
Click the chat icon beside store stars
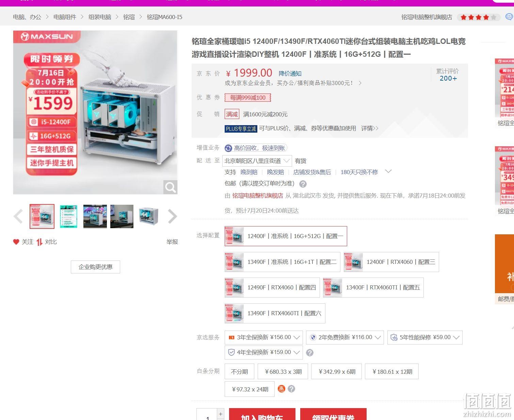[509, 17]
